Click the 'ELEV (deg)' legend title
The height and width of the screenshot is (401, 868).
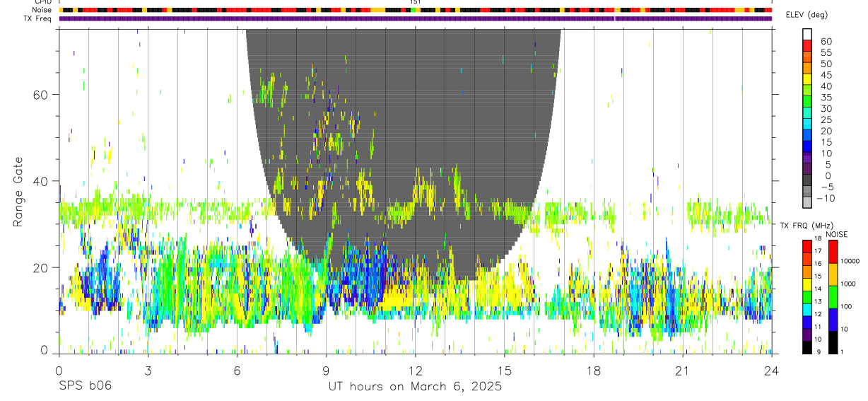[807, 15]
